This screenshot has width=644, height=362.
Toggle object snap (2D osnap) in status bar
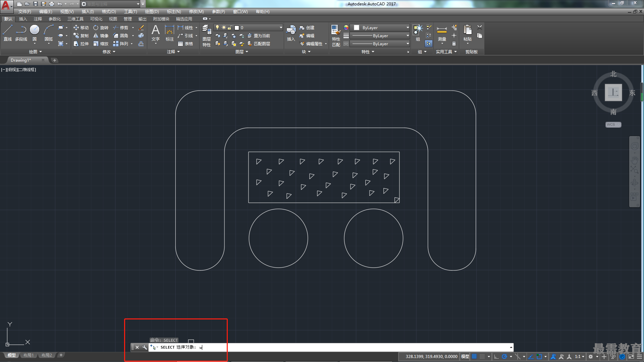pos(539,357)
